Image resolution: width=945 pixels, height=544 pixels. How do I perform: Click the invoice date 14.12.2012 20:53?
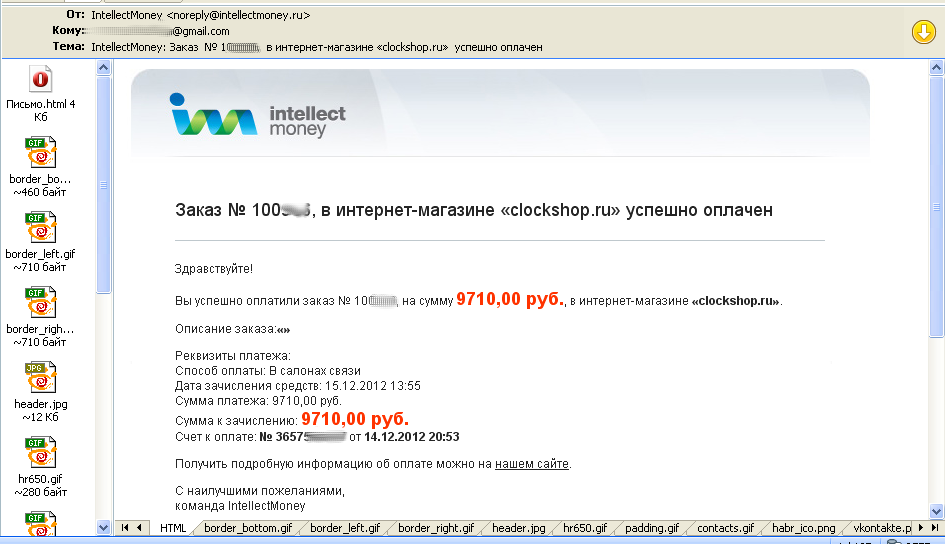tap(412, 437)
